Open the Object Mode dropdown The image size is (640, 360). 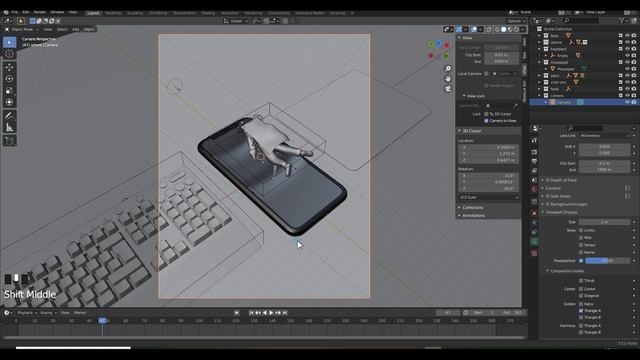point(22,29)
